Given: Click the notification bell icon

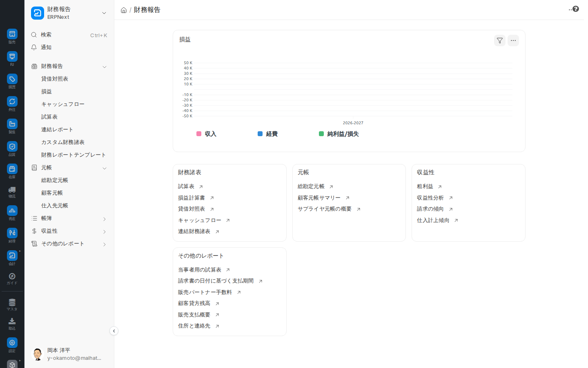Looking at the screenshot, I should pyautogui.click(x=34, y=47).
